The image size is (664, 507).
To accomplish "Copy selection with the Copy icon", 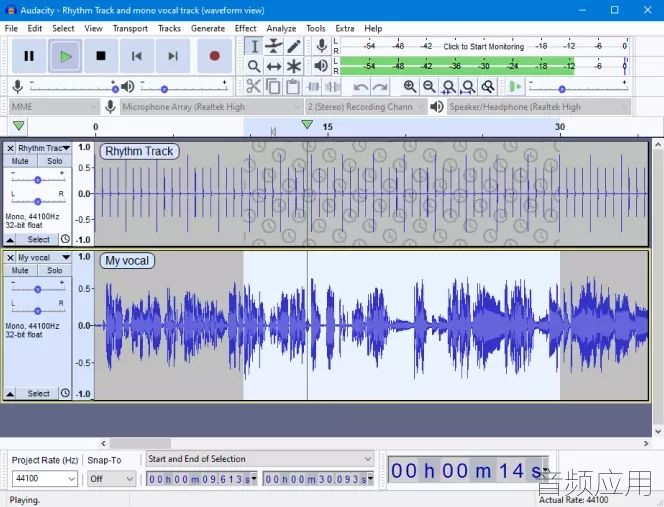I will pos(273,86).
